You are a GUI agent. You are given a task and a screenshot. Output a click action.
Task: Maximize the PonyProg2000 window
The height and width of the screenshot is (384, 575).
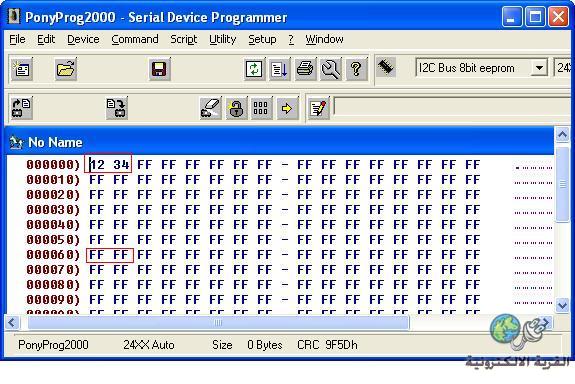click(535, 17)
